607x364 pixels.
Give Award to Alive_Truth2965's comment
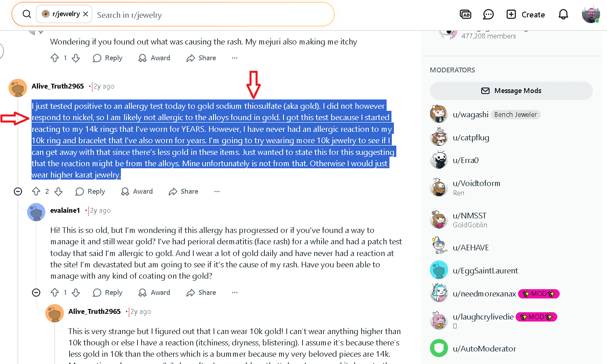click(x=137, y=191)
